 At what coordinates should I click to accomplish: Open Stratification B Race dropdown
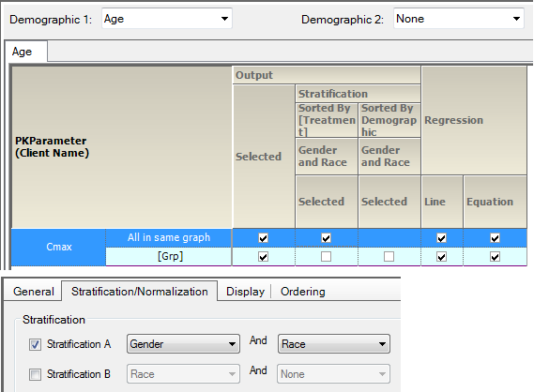183,374
